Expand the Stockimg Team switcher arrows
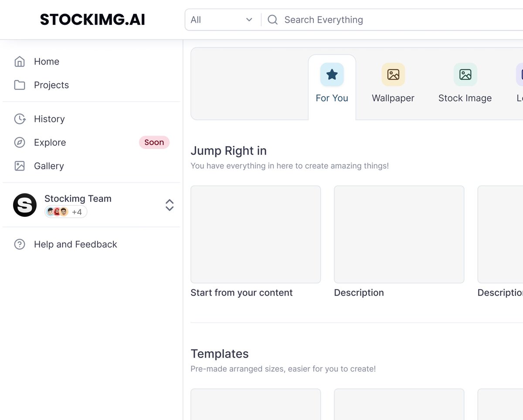This screenshot has width=523, height=420. (x=170, y=205)
